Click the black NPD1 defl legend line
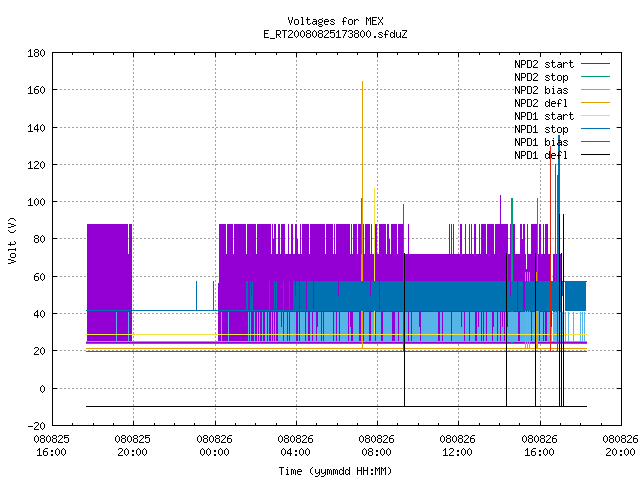The width and height of the screenshot is (640, 480). click(595, 155)
